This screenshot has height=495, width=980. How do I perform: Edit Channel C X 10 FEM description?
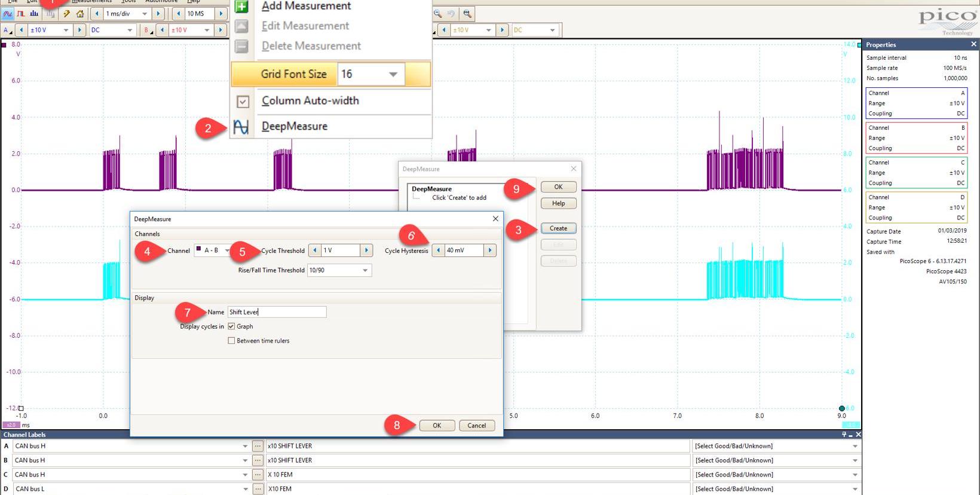(477, 475)
